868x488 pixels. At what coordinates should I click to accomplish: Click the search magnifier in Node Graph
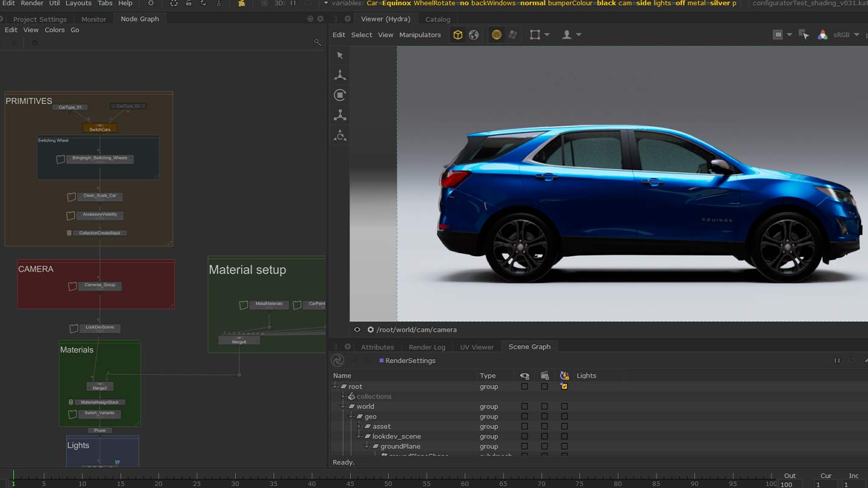coord(318,42)
